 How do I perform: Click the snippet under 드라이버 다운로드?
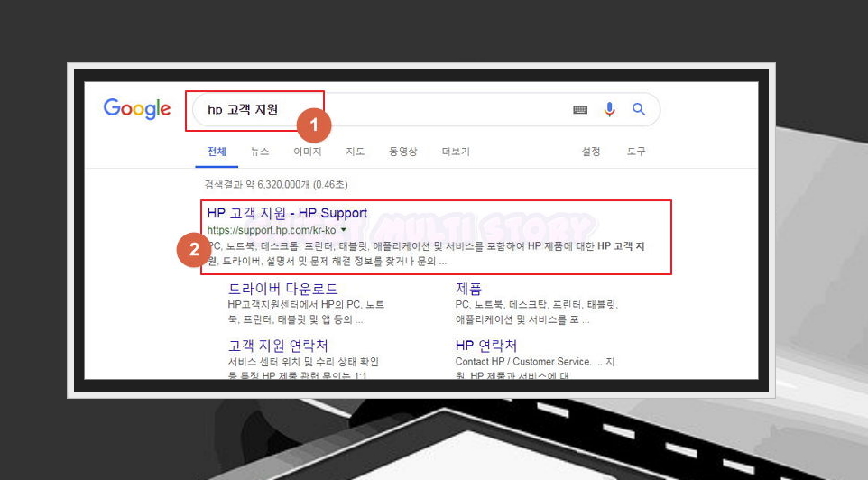(306, 312)
